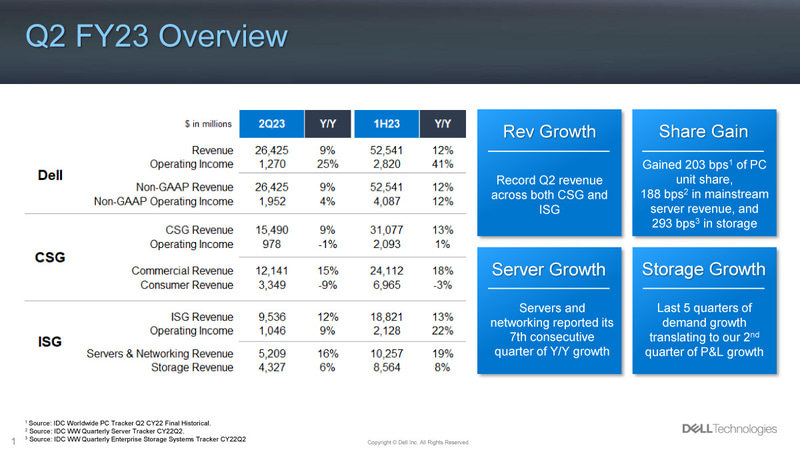Image resolution: width=800 pixels, height=450 pixels.
Task: Click the 'Gained 203 bps of PC unit share' text
Action: (x=704, y=172)
